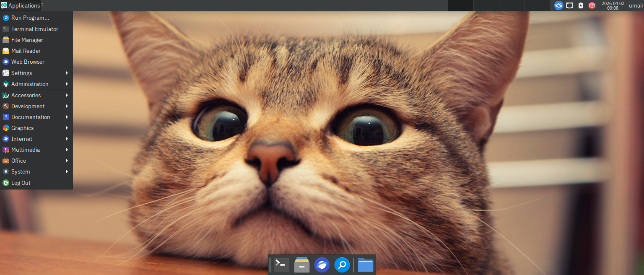Launch Terminal Emulator from the menu
Viewport: 644px width, 275px height.
click(x=36, y=29)
